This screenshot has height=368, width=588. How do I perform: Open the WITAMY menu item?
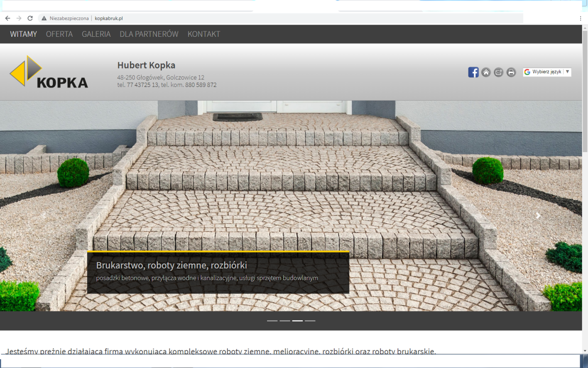24,34
